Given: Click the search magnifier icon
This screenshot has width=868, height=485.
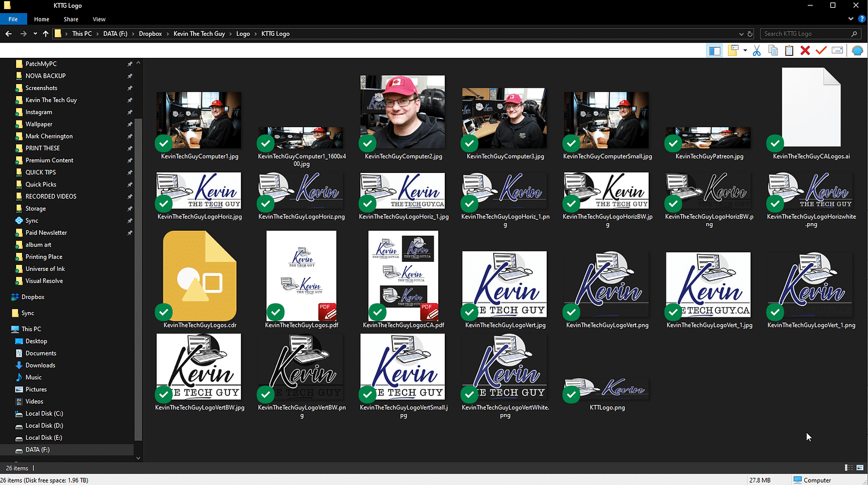Looking at the screenshot, I should [854, 34].
